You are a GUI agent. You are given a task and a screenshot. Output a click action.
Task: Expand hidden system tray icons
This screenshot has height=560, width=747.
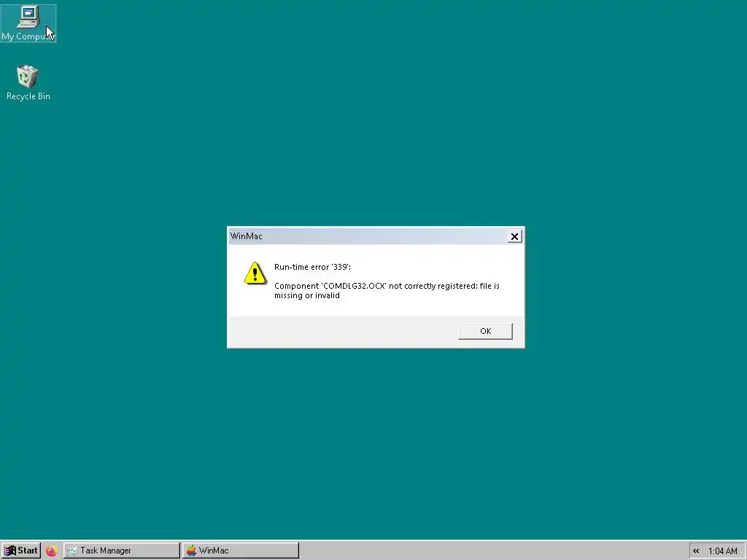point(696,551)
